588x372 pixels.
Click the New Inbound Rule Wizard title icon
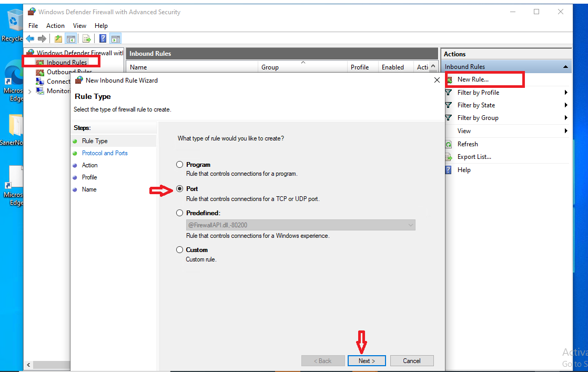(x=79, y=81)
